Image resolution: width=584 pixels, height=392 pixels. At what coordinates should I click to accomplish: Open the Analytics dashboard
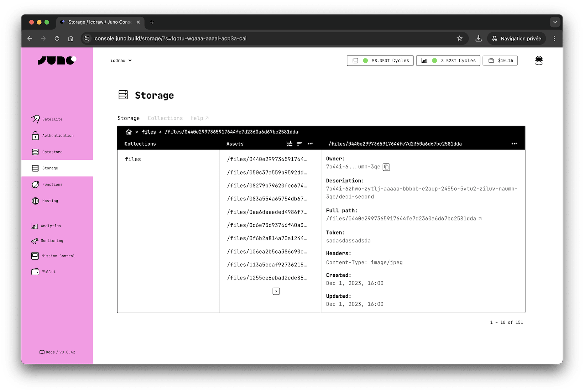51,226
